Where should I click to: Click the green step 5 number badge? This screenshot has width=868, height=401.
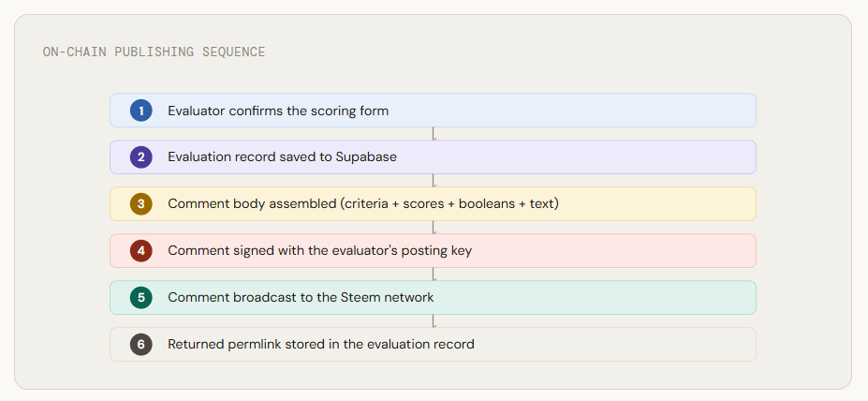click(x=141, y=297)
